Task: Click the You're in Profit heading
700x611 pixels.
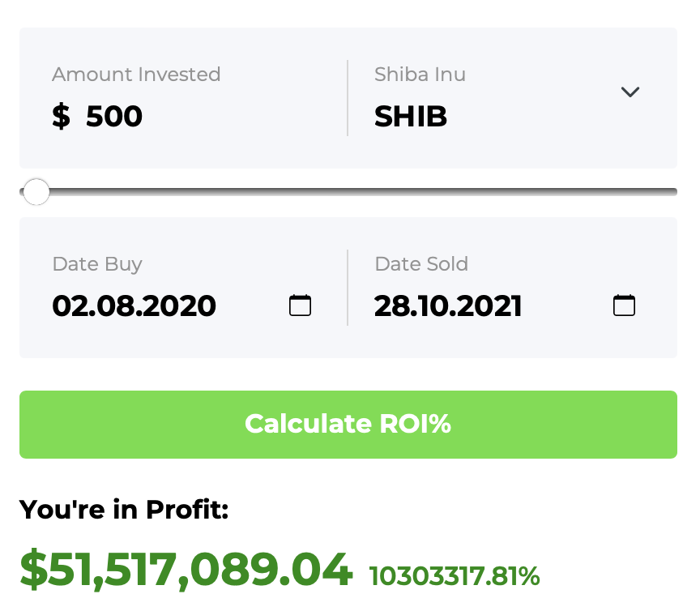Action: 124,510
